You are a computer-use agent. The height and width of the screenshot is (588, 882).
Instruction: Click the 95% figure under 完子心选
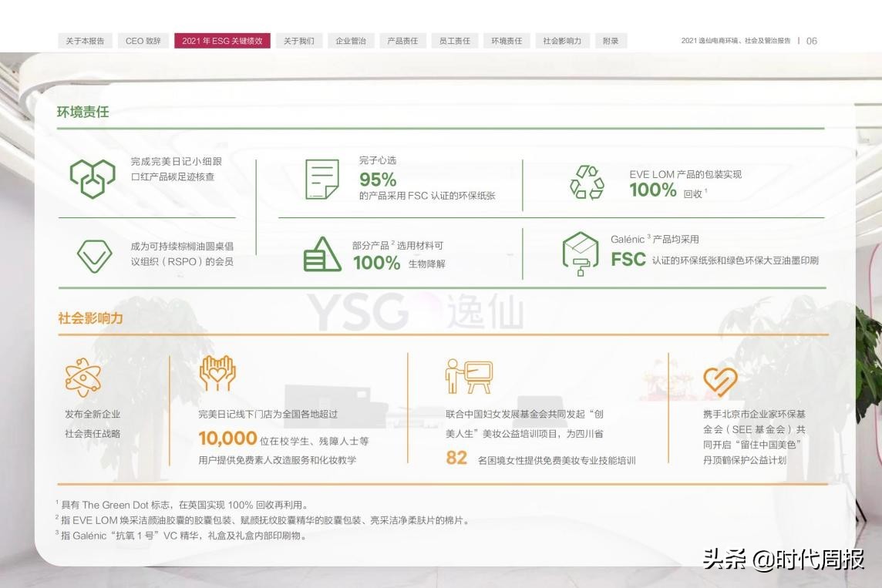pos(378,180)
